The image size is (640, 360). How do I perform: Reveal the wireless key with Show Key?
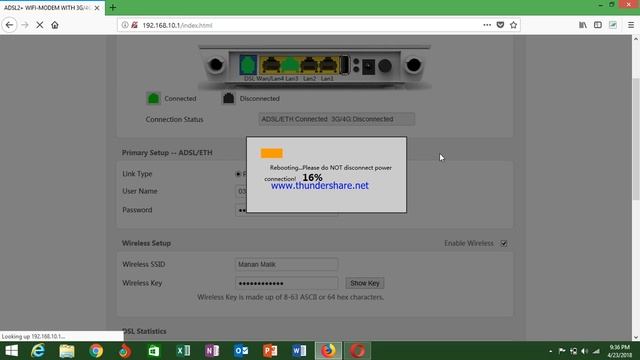coord(364,283)
